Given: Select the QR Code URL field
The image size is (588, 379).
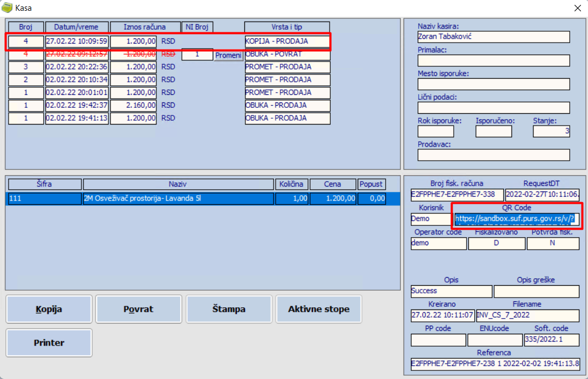Looking at the screenshot, I should tap(517, 219).
